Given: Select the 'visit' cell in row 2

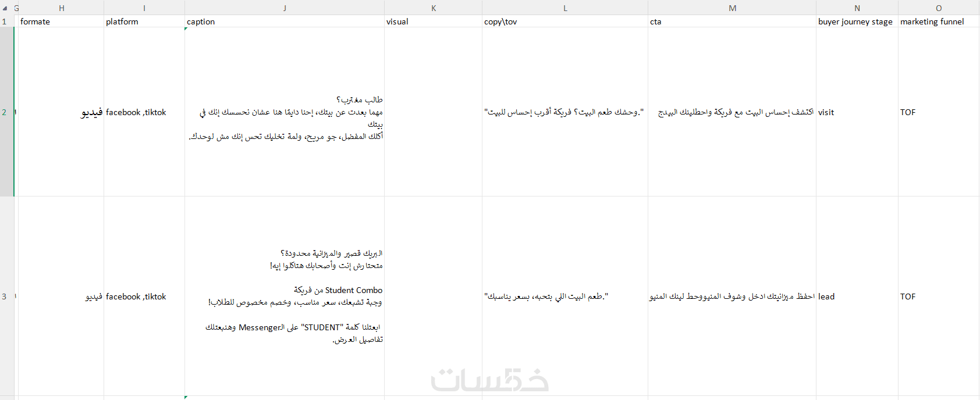Looking at the screenshot, I should [857, 112].
